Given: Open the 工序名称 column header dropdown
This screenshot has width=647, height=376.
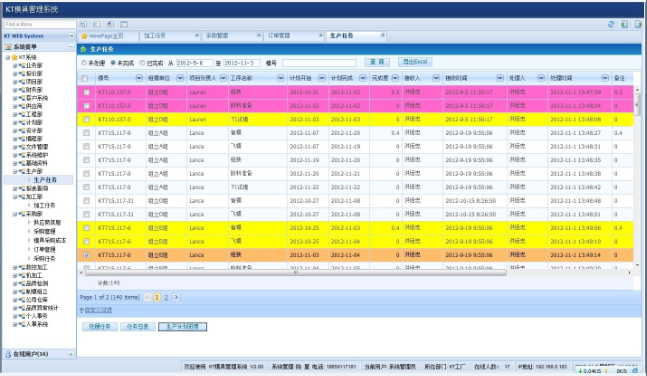Looking at the screenshot, I should [x=281, y=78].
